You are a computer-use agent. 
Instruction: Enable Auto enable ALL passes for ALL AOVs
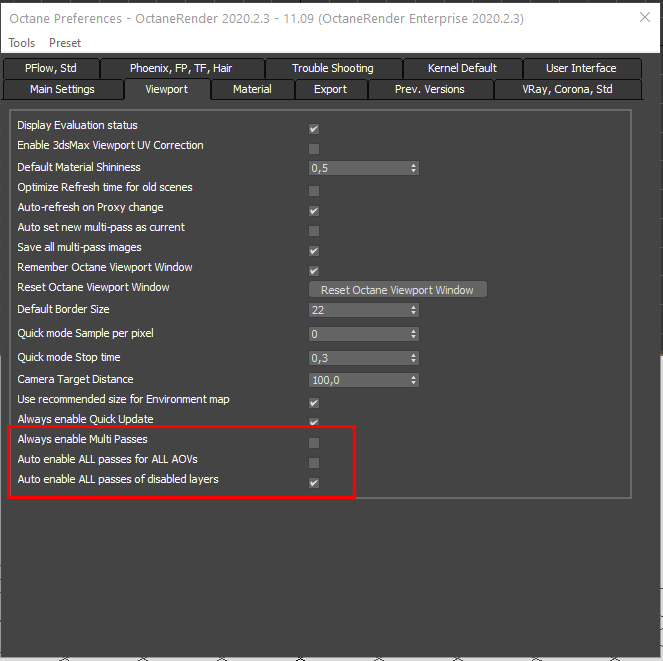314,463
